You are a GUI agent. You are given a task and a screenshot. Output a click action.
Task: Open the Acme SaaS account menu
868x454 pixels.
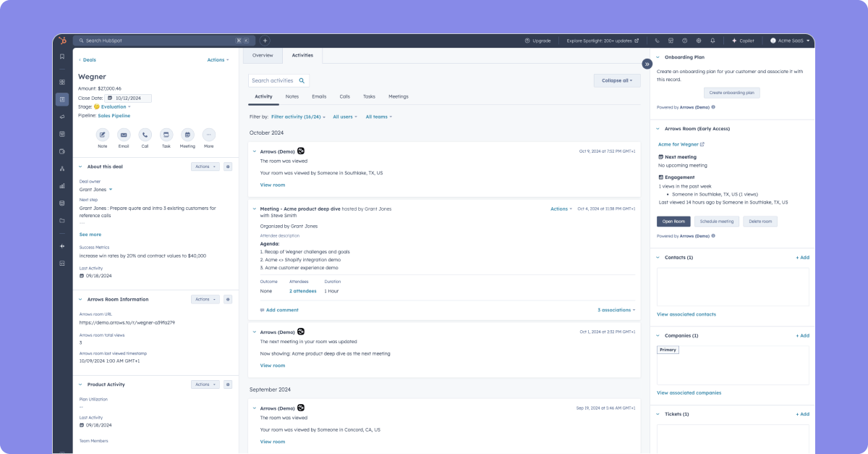[789, 41]
